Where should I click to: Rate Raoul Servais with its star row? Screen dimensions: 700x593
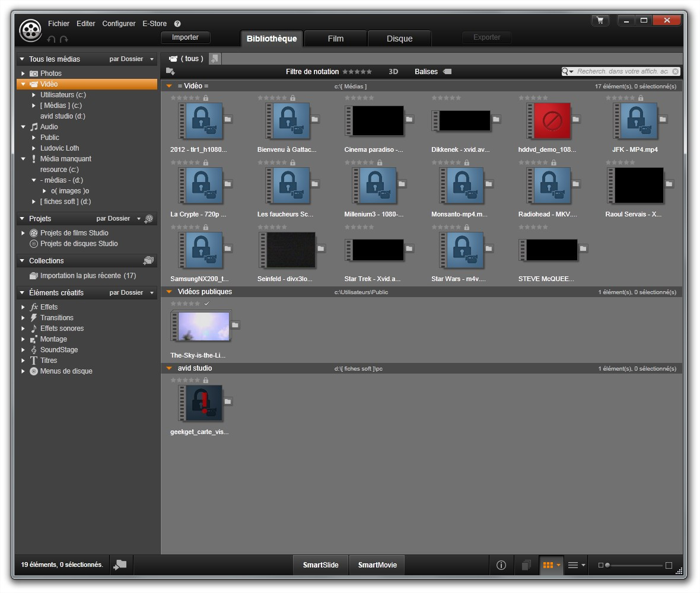pyautogui.click(x=621, y=162)
